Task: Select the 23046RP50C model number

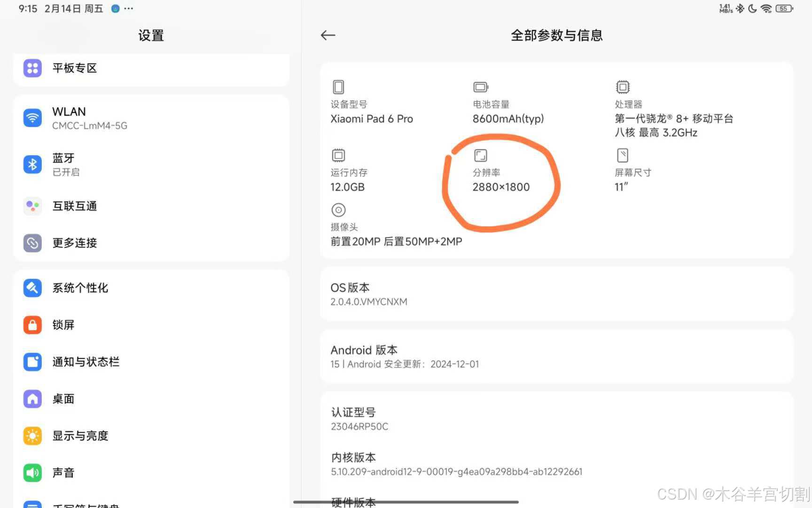Action: [x=359, y=427]
